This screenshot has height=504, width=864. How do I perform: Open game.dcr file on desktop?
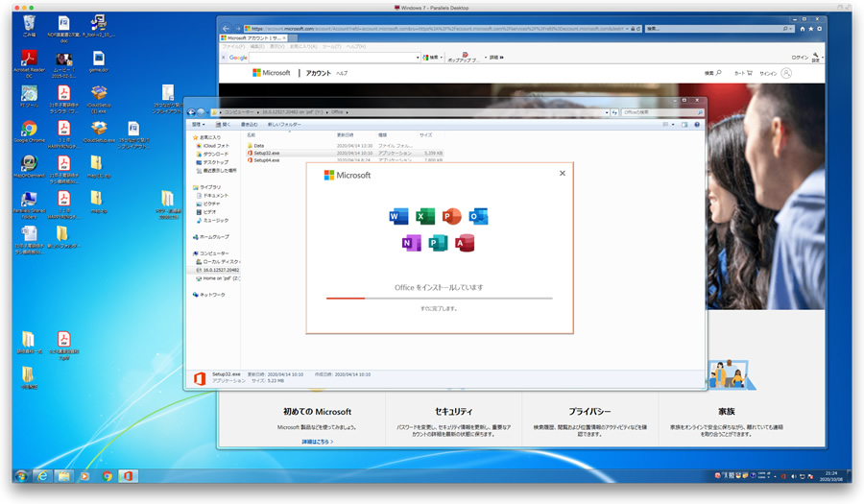pyautogui.click(x=99, y=61)
